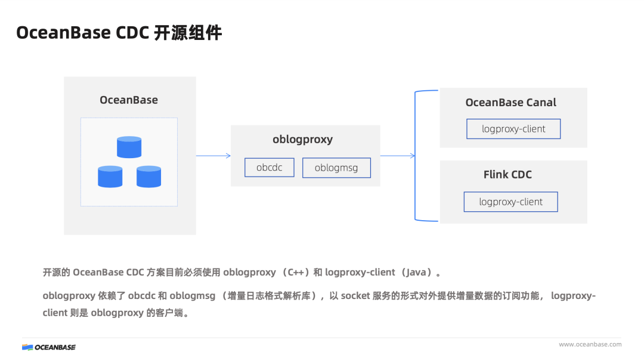Select the oblogmsg box
The width and height of the screenshot is (644, 361).
pos(336,168)
